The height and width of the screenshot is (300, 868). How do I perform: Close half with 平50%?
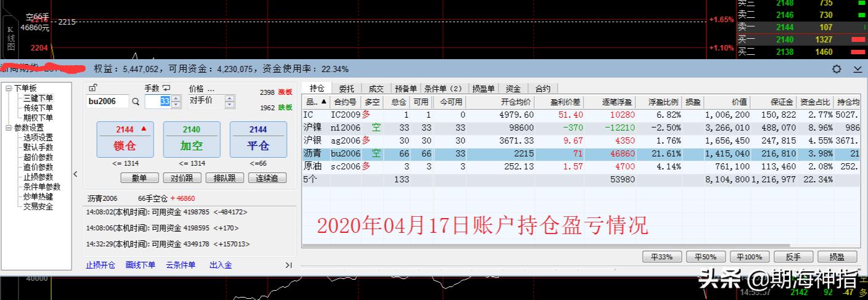(706, 257)
